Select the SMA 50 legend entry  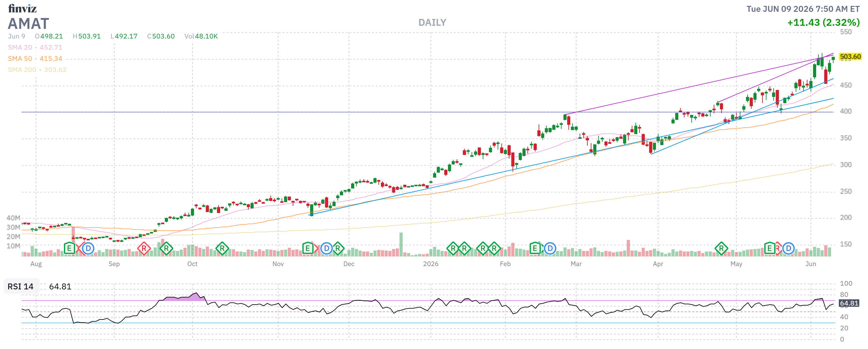pyautogui.click(x=20, y=59)
